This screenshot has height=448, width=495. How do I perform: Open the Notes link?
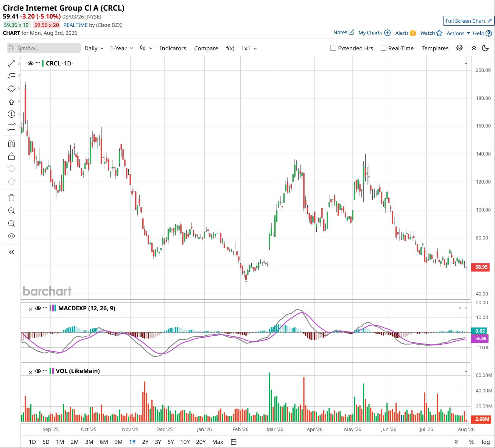[x=340, y=33]
